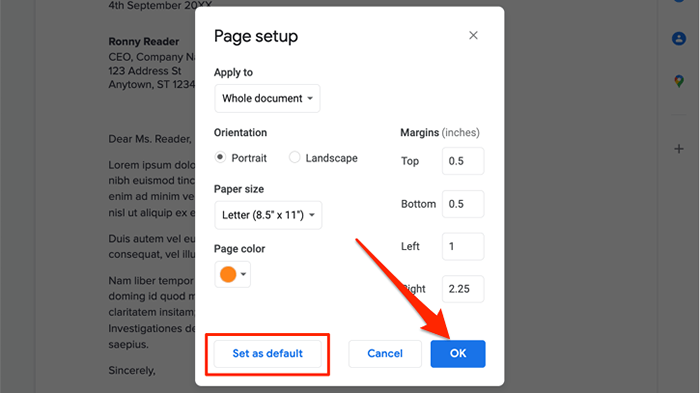Click the Cancel button
This screenshot has height=393, width=700.
tap(385, 354)
